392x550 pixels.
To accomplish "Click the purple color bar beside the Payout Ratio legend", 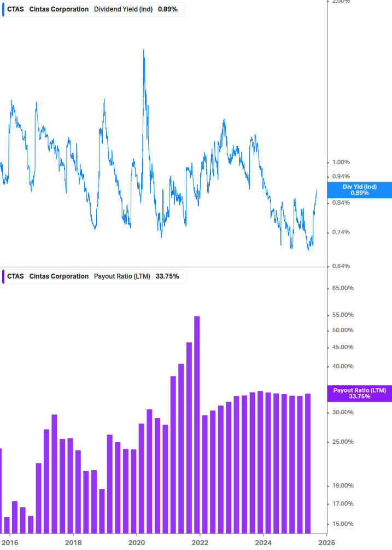I will 3,276.
